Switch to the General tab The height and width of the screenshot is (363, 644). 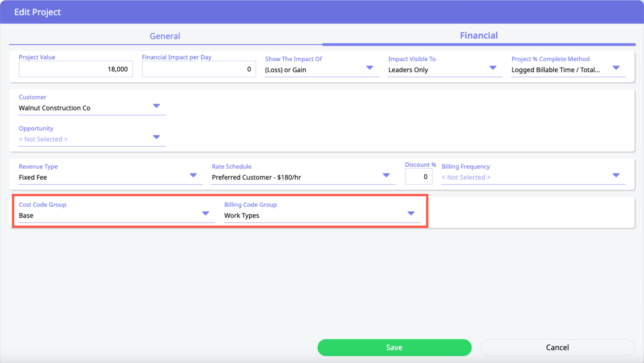click(x=165, y=36)
